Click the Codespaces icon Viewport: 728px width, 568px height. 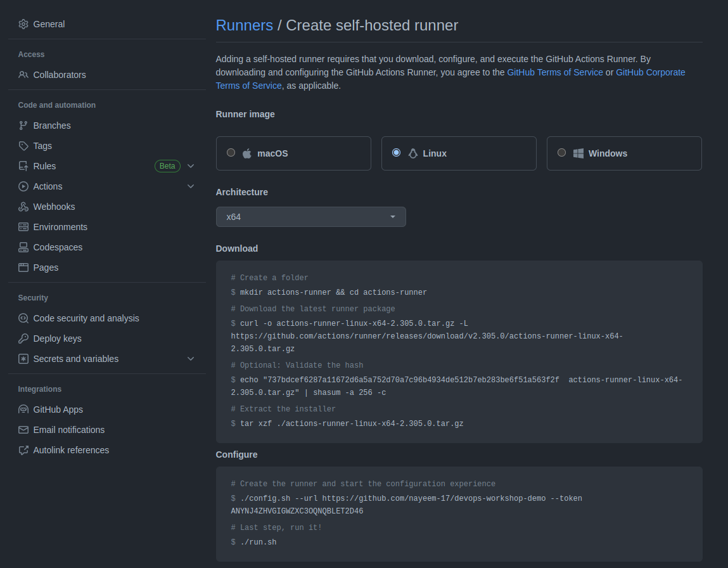[23, 247]
